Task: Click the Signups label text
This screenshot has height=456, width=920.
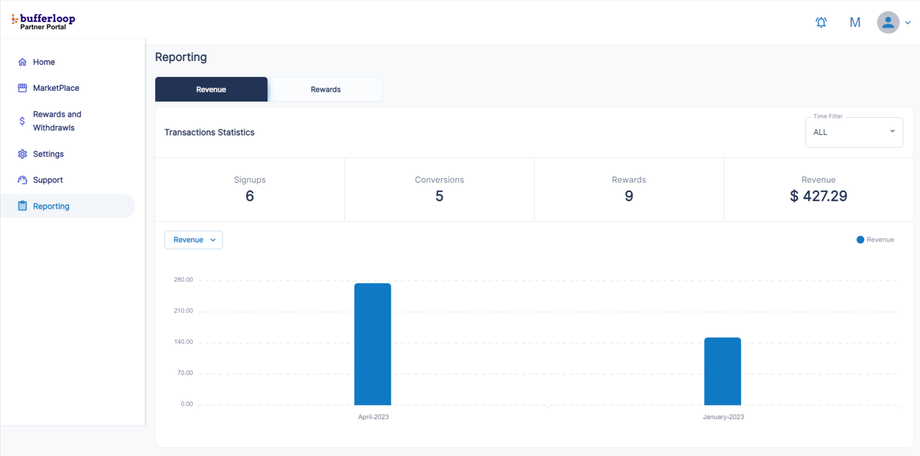Action: tap(250, 180)
